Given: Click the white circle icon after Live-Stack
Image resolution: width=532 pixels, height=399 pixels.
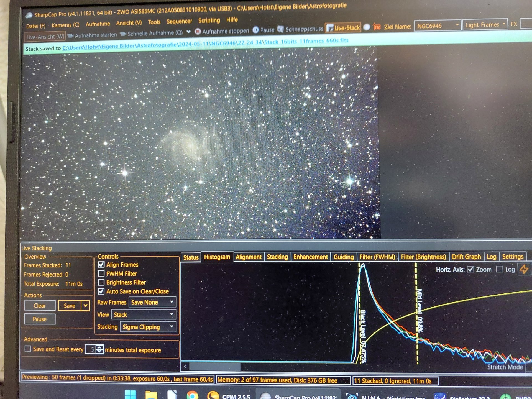Looking at the screenshot, I should (366, 27).
